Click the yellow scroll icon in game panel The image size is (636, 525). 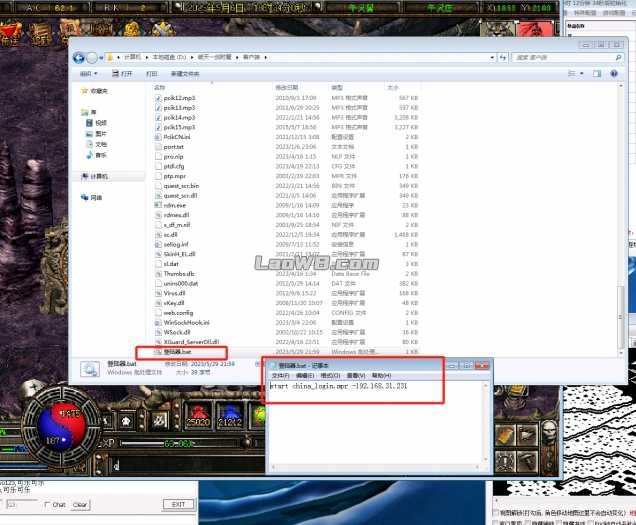(505, 436)
